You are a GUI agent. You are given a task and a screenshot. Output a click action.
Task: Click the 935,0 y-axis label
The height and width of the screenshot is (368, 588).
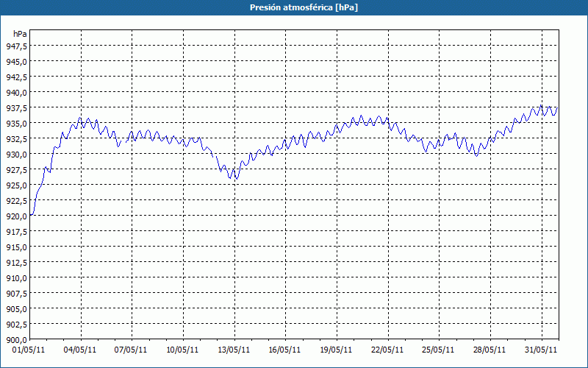pyautogui.click(x=16, y=123)
